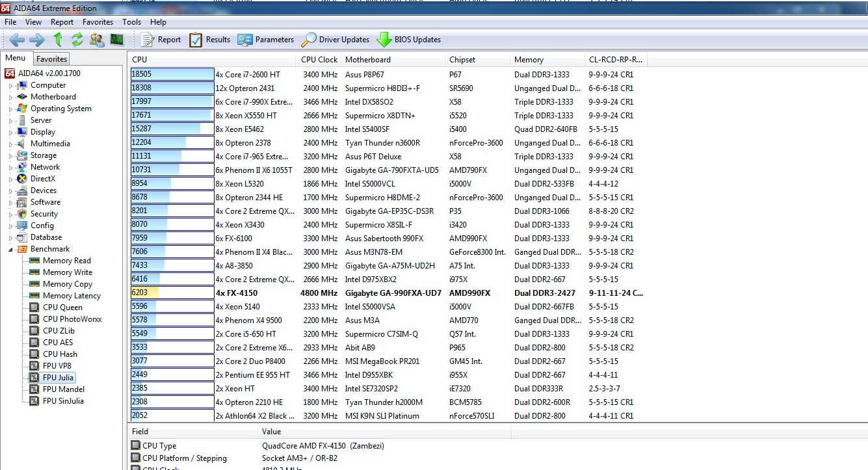Open the View menu

pos(34,22)
